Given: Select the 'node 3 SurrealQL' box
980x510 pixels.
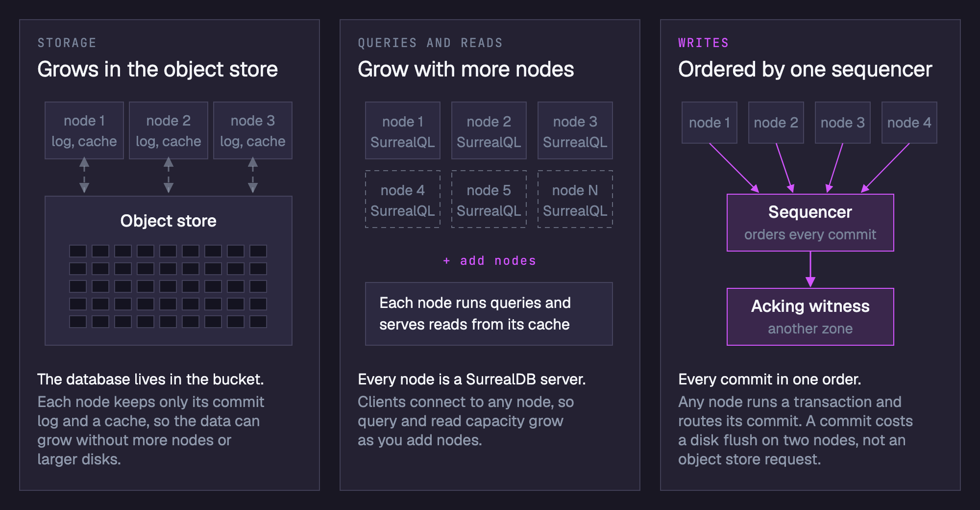Looking at the screenshot, I should 575,130.
